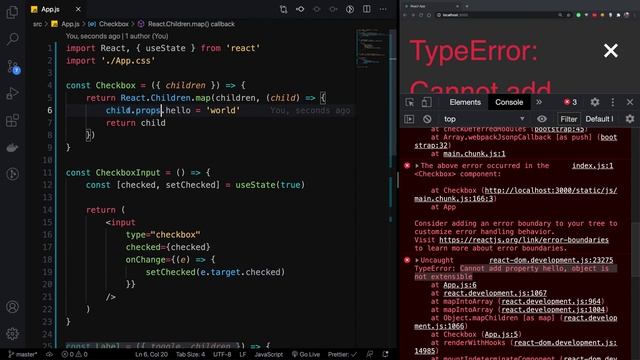This screenshot has width=640, height=360.
Task: Click the next change navigation icon
Action: click(333, 9)
